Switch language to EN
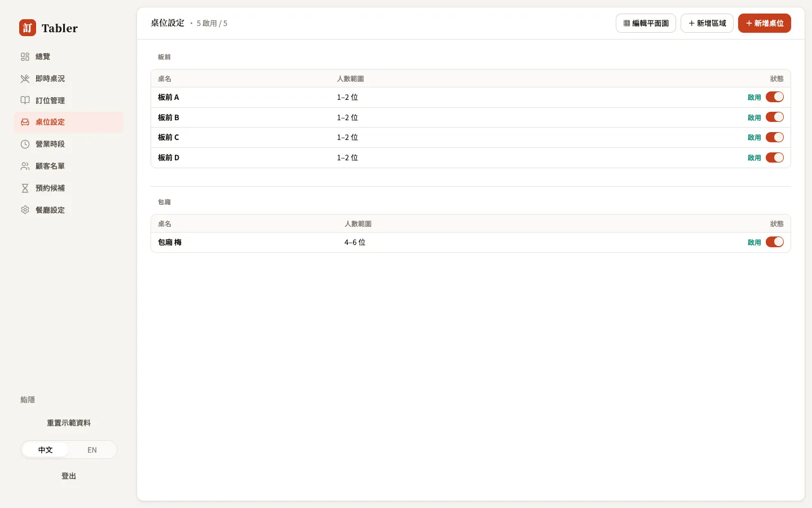Screen dimensions: 812x508 point(92,450)
